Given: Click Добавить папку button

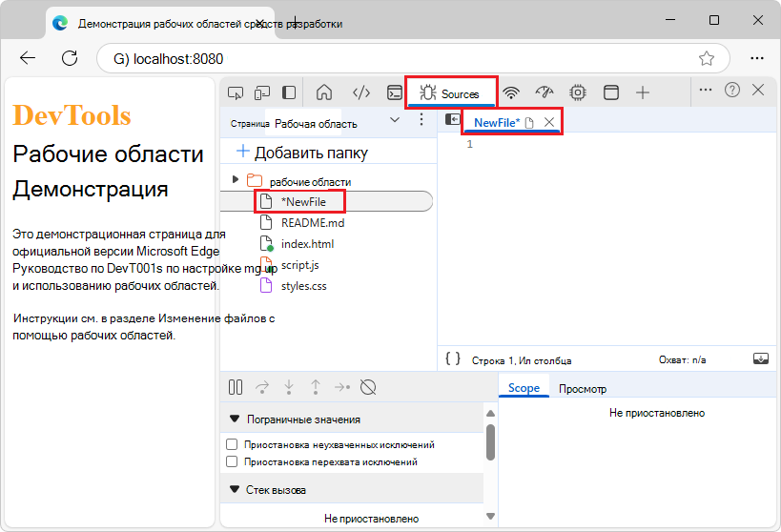Looking at the screenshot, I should 302,153.
